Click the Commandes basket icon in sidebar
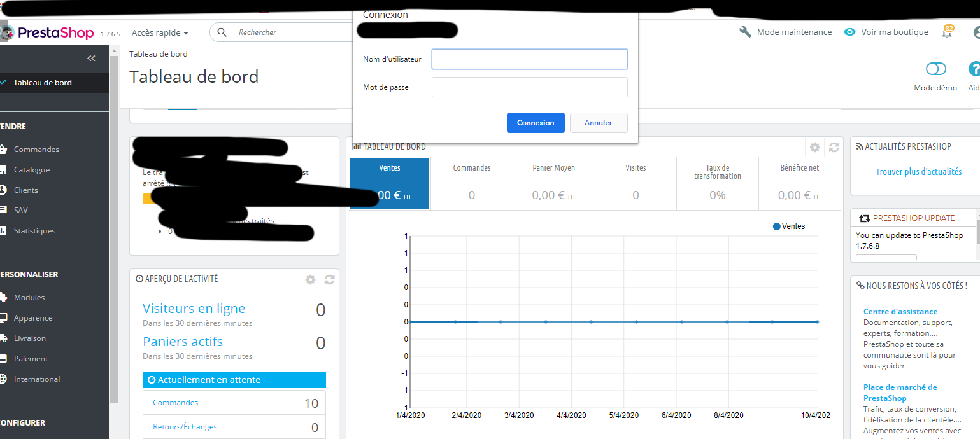The width and height of the screenshot is (980, 439). tap(3, 150)
